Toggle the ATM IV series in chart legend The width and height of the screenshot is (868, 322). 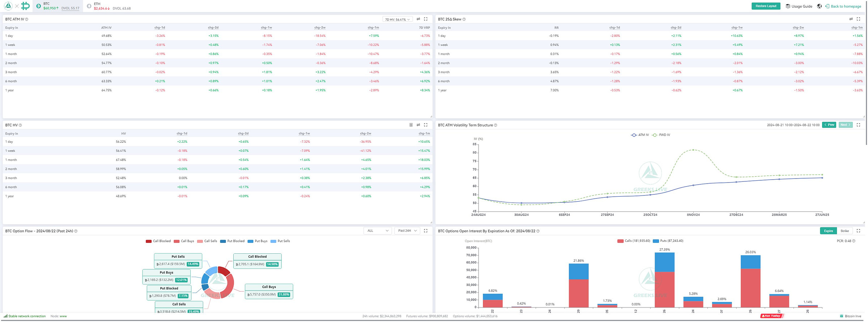pyautogui.click(x=640, y=135)
